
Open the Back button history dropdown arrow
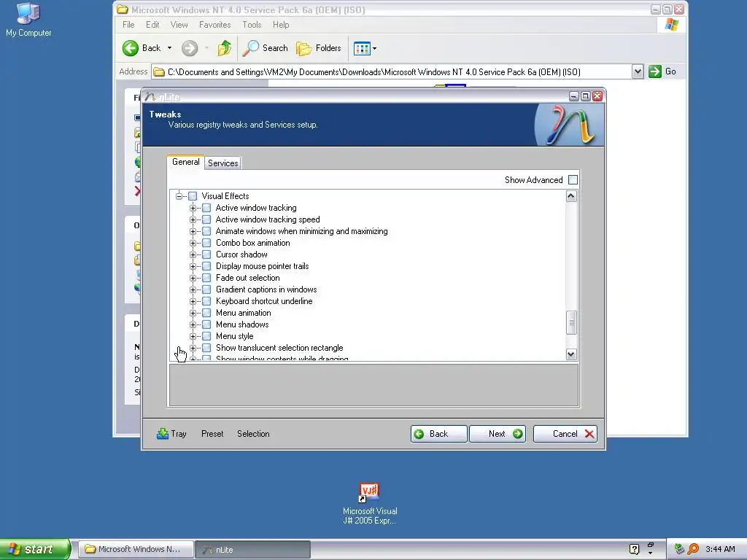[x=169, y=48]
